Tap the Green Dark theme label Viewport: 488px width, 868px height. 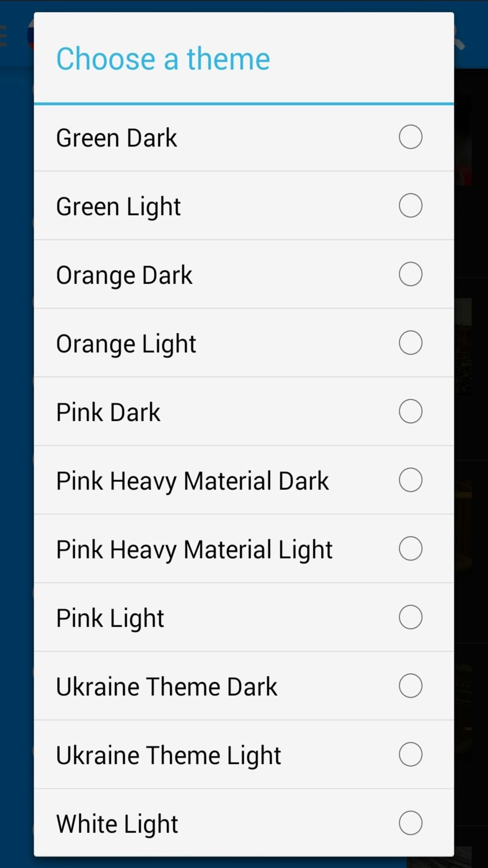(x=117, y=138)
